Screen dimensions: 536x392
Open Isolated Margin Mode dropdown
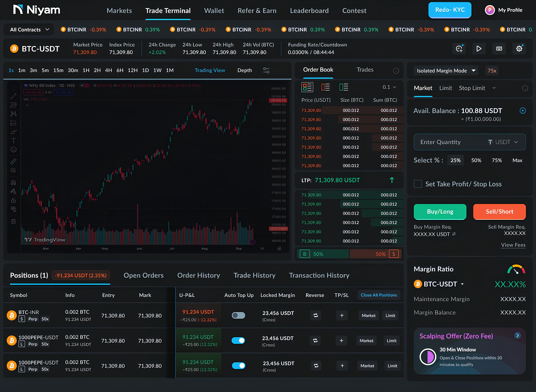(x=446, y=71)
